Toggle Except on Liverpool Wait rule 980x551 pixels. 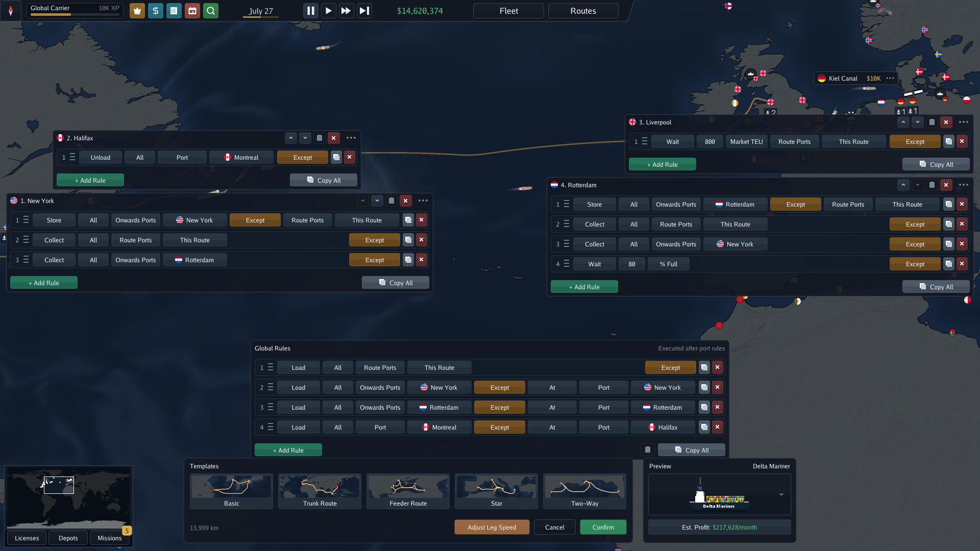coord(915,141)
